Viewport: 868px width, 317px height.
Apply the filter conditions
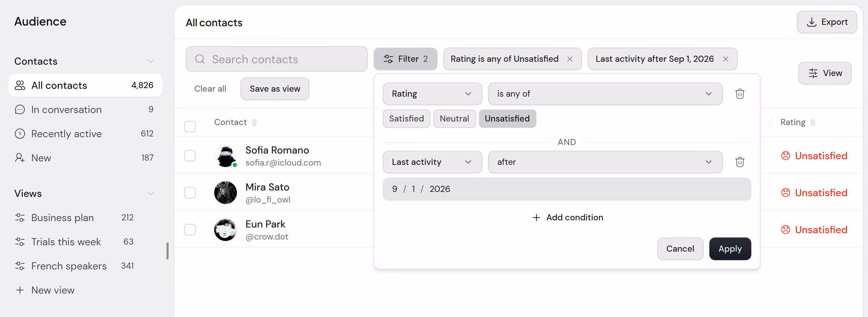730,249
